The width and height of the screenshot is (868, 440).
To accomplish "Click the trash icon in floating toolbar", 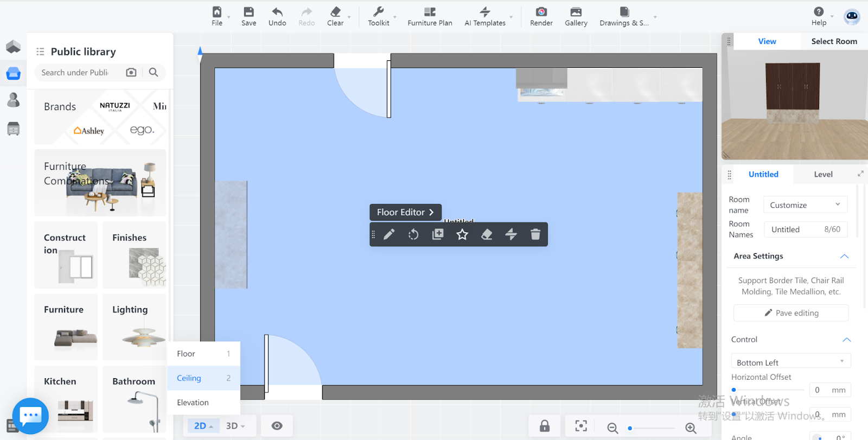I will coord(535,234).
